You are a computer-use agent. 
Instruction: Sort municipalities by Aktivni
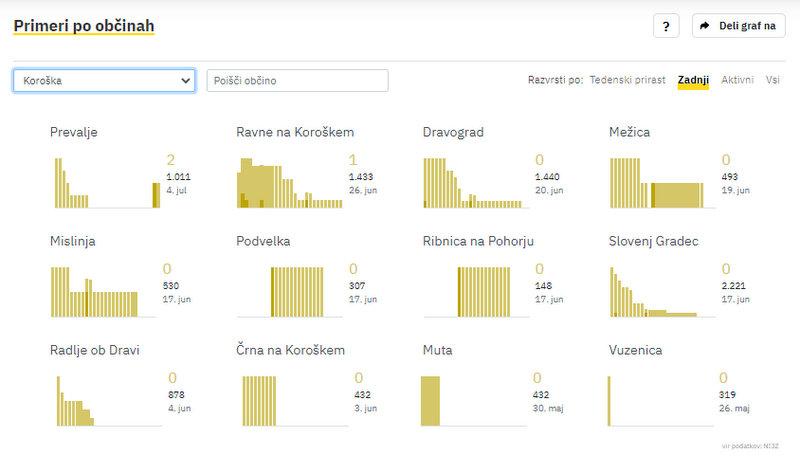coord(737,79)
